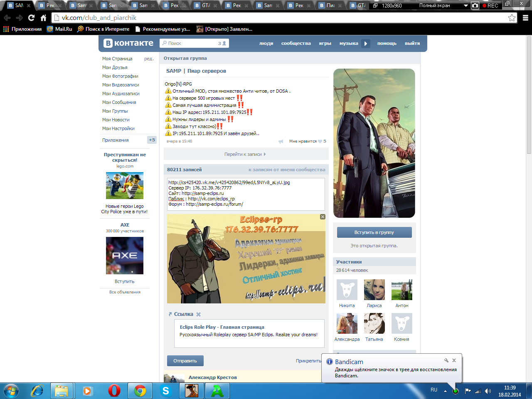Click выйти to log out

point(412,43)
